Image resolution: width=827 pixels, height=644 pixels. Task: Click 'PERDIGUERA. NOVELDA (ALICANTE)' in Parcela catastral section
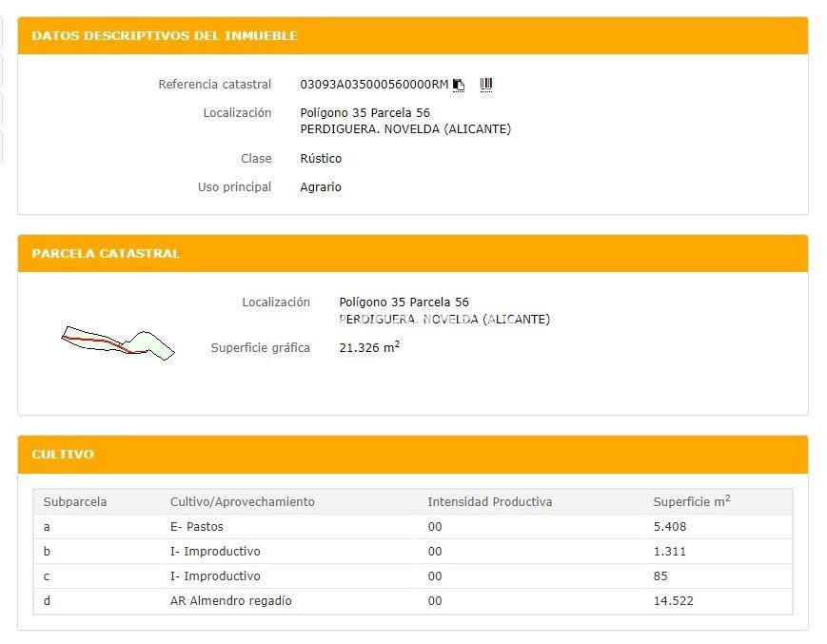pyautogui.click(x=444, y=320)
